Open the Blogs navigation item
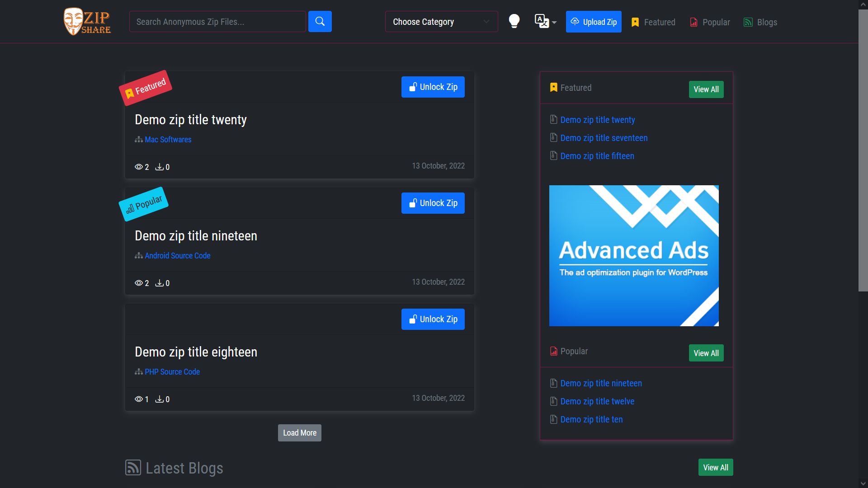This screenshot has width=868, height=488. pyautogui.click(x=767, y=22)
